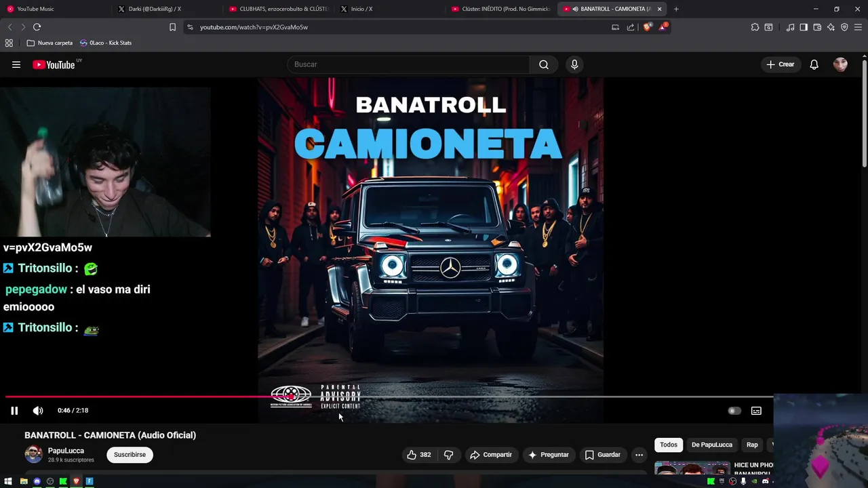Open the PapuLucca channel name link
The height and width of the screenshot is (488, 868).
[x=66, y=451]
